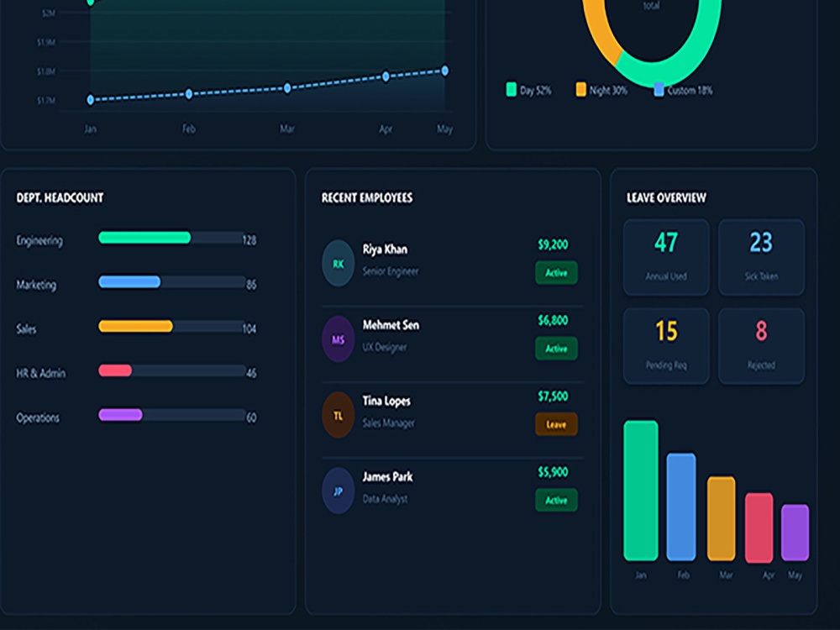
Task: Select the name Tina Lopes
Action: click(386, 402)
